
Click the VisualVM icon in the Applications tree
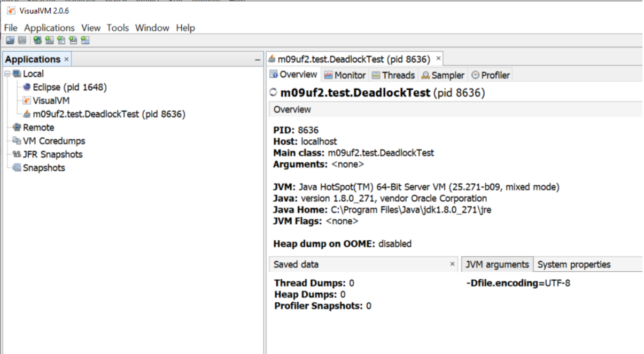point(27,101)
